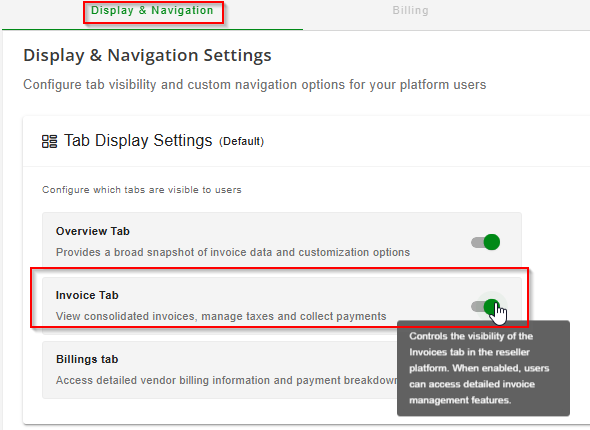Toggle the Overview Tab switch

(x=485, y=242)
